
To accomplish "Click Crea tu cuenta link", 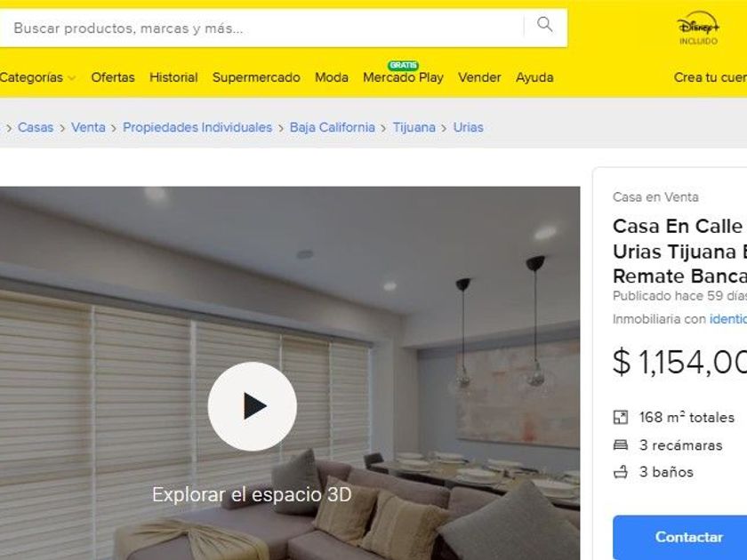I will (x=711, y=77).
